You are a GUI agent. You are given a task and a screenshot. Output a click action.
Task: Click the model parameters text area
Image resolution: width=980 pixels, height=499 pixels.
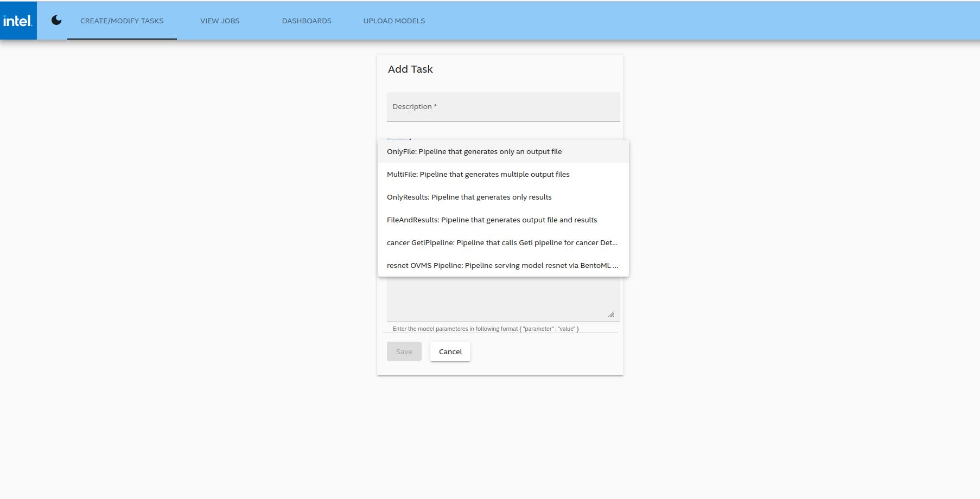tap(504, 299)
